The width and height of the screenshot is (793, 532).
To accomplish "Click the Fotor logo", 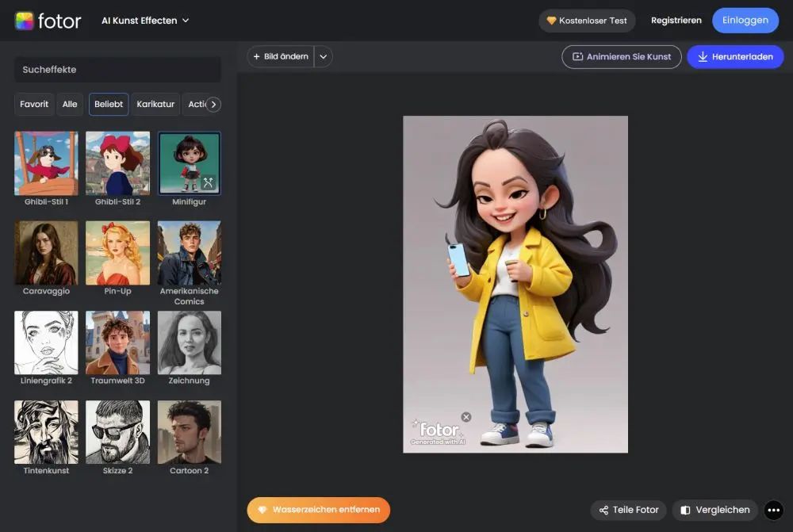I will coord(48,21).
